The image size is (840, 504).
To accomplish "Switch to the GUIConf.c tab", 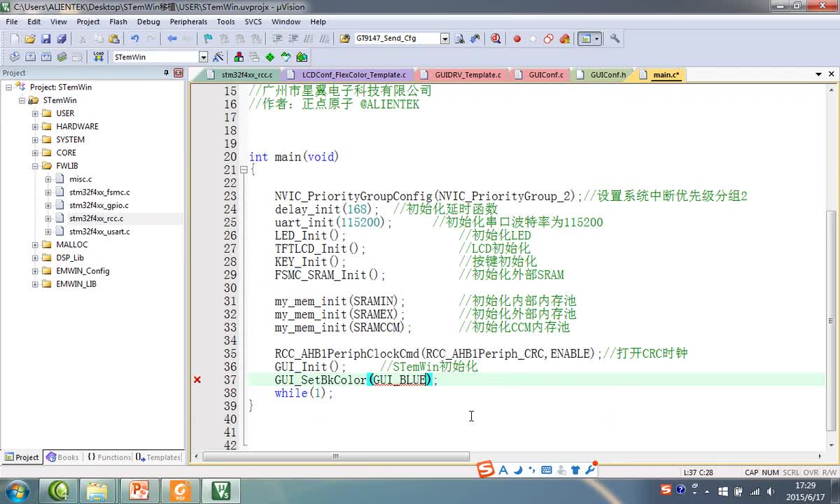I will [540, 74].
